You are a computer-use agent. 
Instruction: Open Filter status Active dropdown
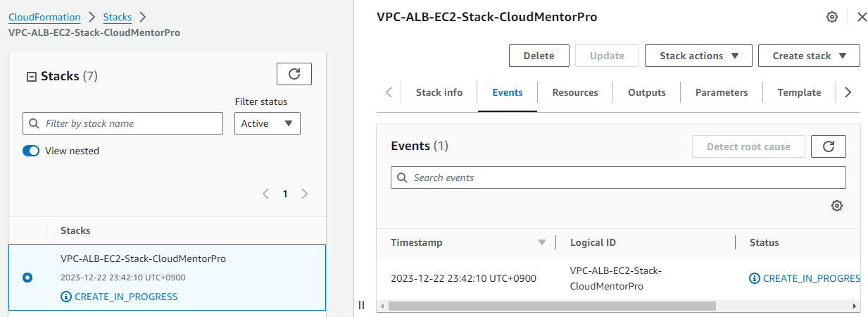click(267, 123)
